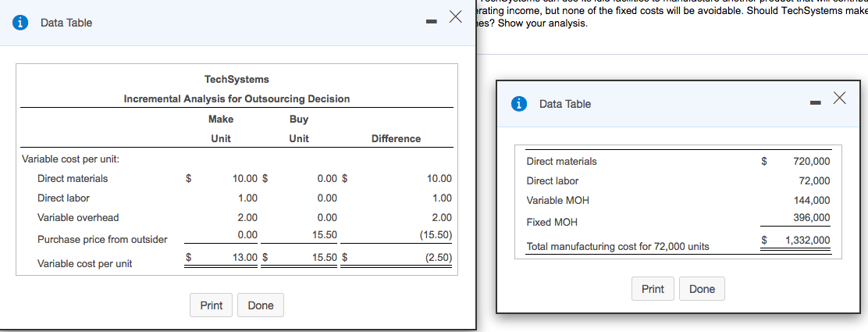868x332 pixels.
Task: Click the 13.00 Make total value
Action: tap(245, 257)
